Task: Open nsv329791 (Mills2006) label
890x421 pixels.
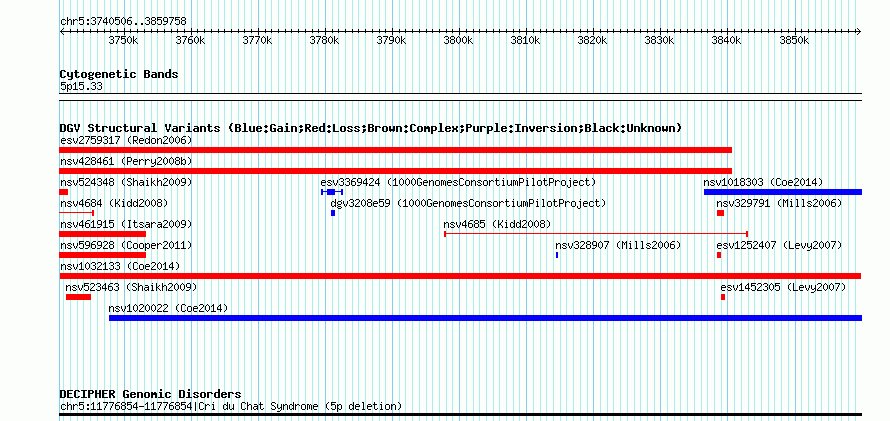Action: [779, 204]
